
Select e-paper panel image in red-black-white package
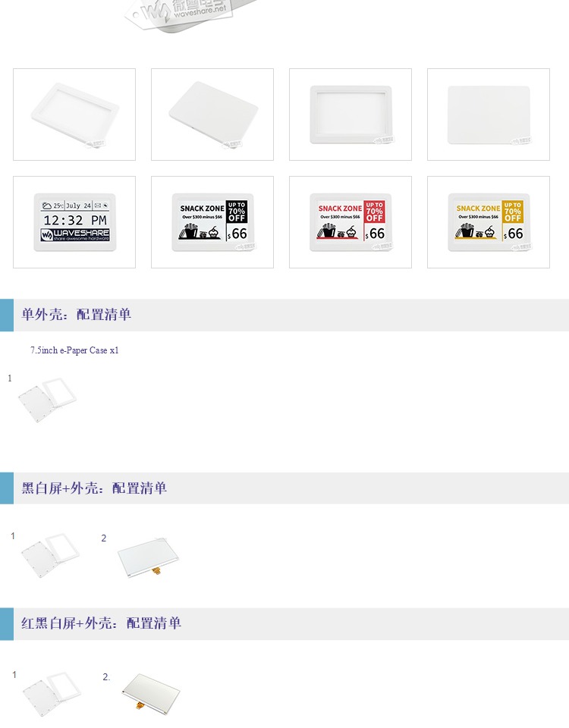[150, 692]
